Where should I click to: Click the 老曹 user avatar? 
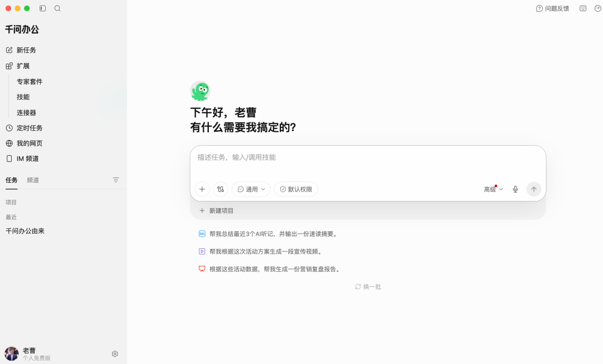pos(12,354)
